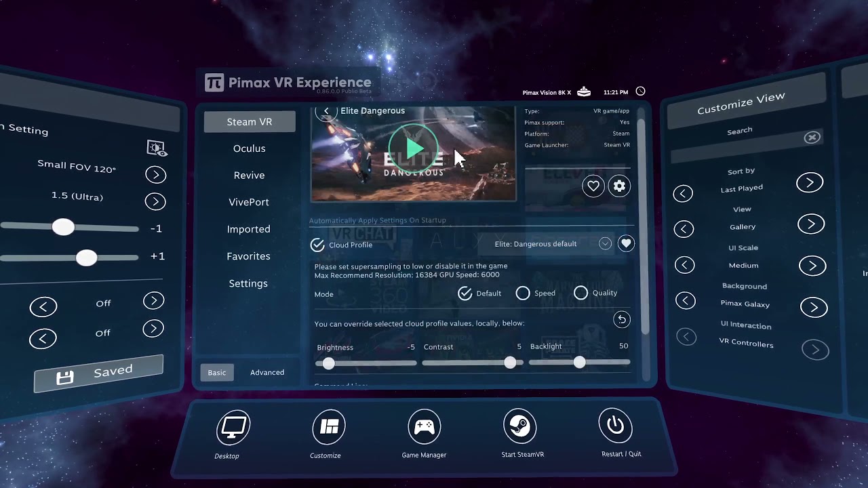
Task: Click the Elite Dangerous banner thumbnail
Action: 413,154
